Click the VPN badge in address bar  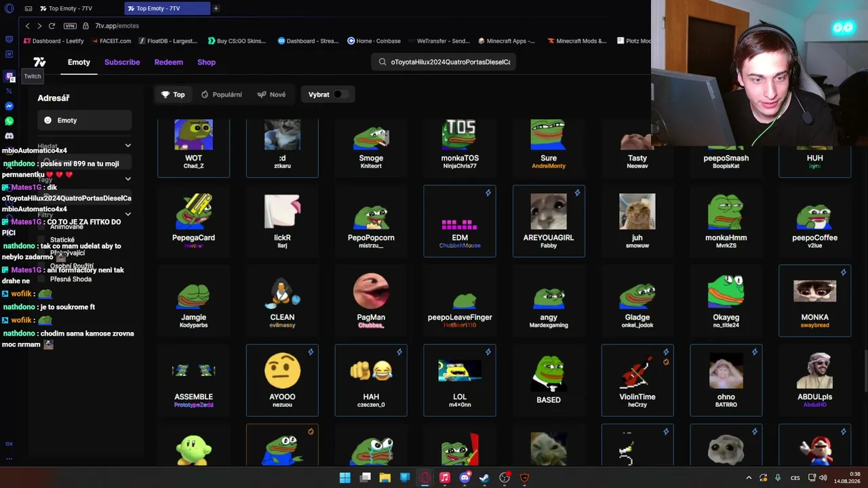click(70, 26)
